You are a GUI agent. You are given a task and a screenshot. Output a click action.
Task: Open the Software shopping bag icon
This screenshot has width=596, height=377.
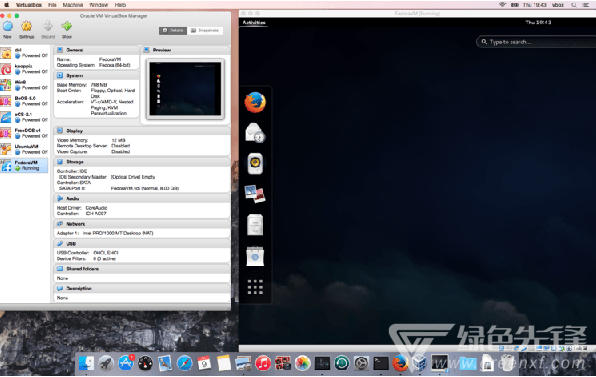tap(255, 256)
